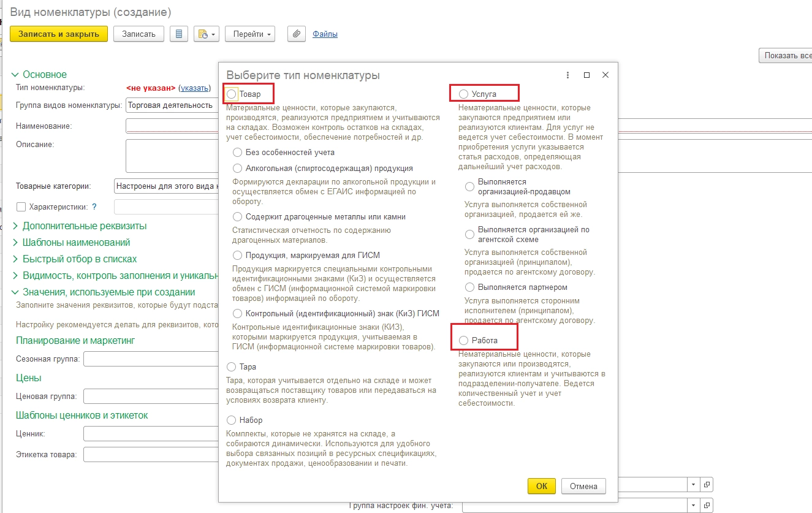The image size is (812, 513).
Task: Select Выполняется организацией по агентской схеме
Action: coord(470,234)
